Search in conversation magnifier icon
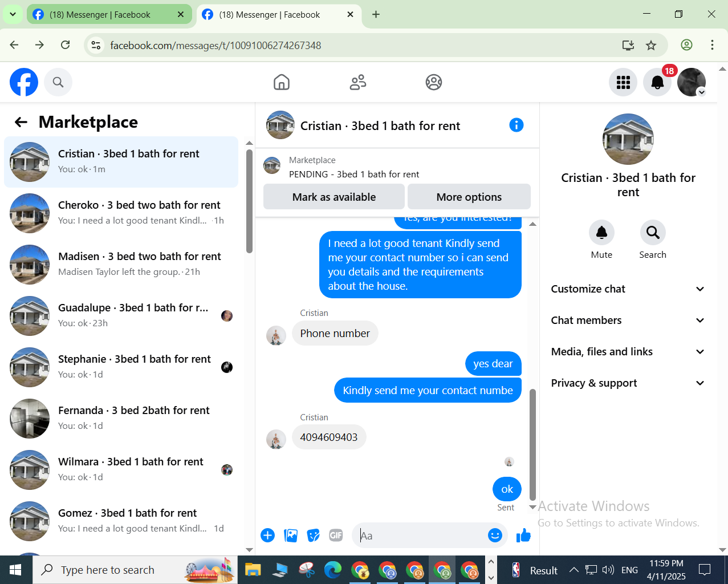728x584 pixels. click(653, 233)
